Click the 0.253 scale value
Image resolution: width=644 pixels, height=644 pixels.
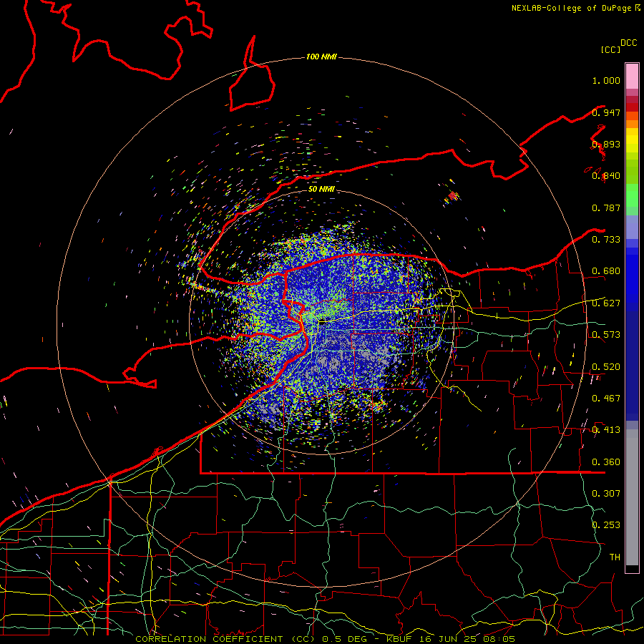tap(606, 525)
